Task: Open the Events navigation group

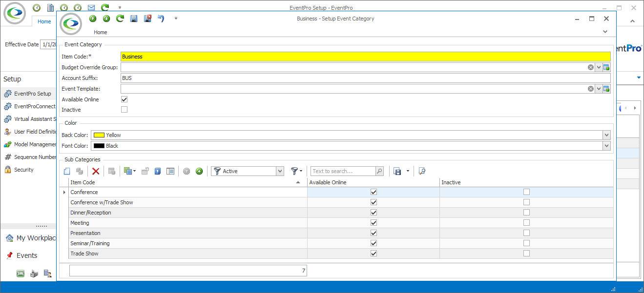Action: tap(21, 255)
